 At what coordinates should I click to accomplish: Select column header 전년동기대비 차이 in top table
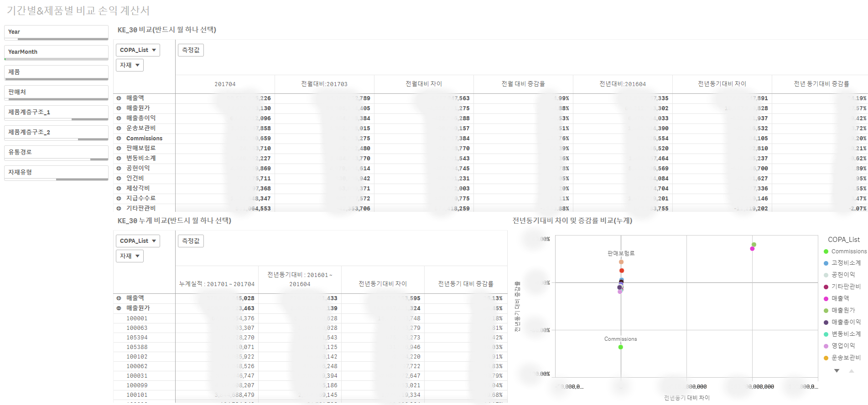click(x=722, y=84)
